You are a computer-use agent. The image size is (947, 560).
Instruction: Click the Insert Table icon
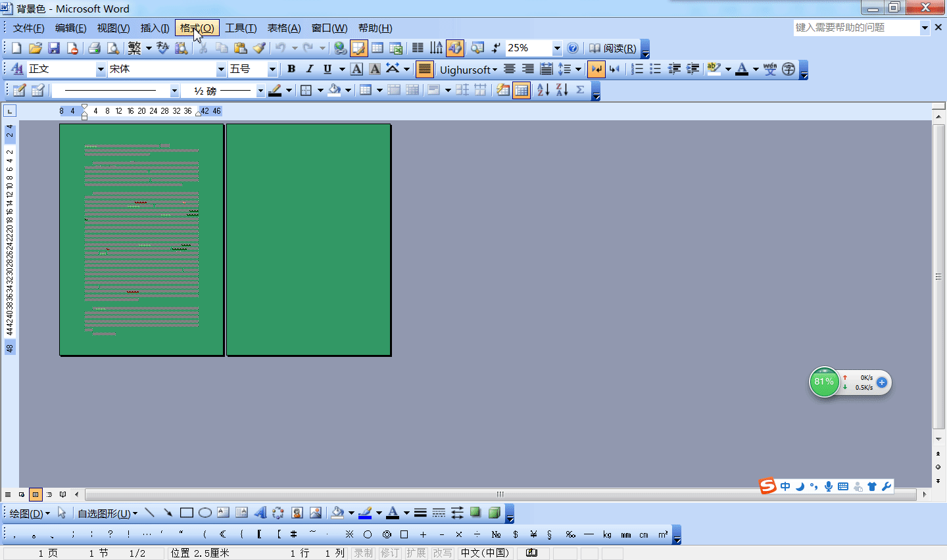pos(377,48)
